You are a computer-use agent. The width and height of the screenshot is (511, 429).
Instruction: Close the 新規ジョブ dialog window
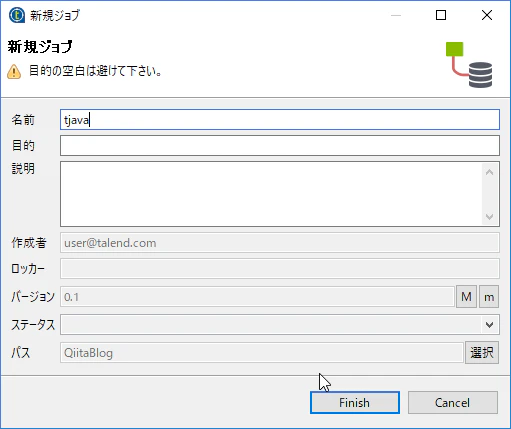(487, 15)
